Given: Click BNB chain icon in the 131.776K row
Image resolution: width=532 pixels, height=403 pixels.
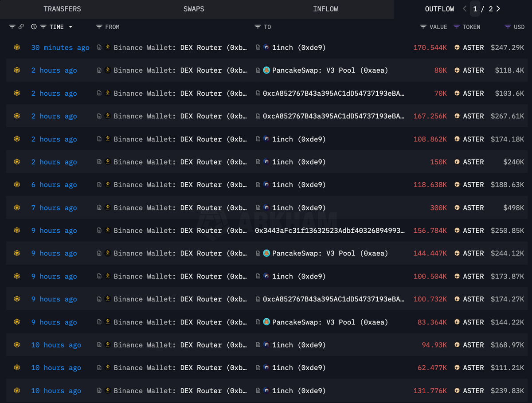Looking at the screenshot, I should (x=17, y=391).
